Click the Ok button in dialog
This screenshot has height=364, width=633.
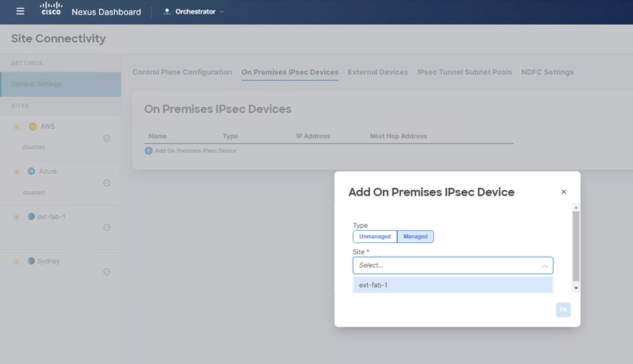click(x=563, y=310)
